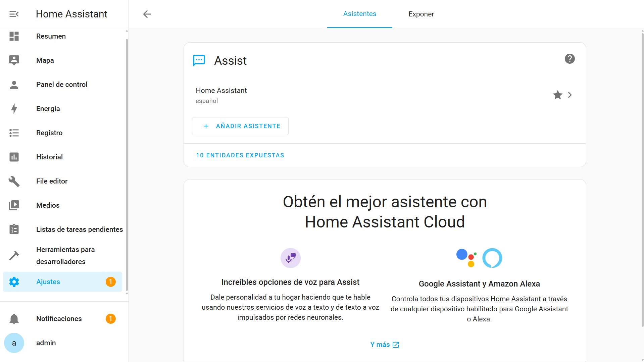Toggle the Notificaciones panel
The height and width of the screenshot is (362, 644).
point(14,319)
